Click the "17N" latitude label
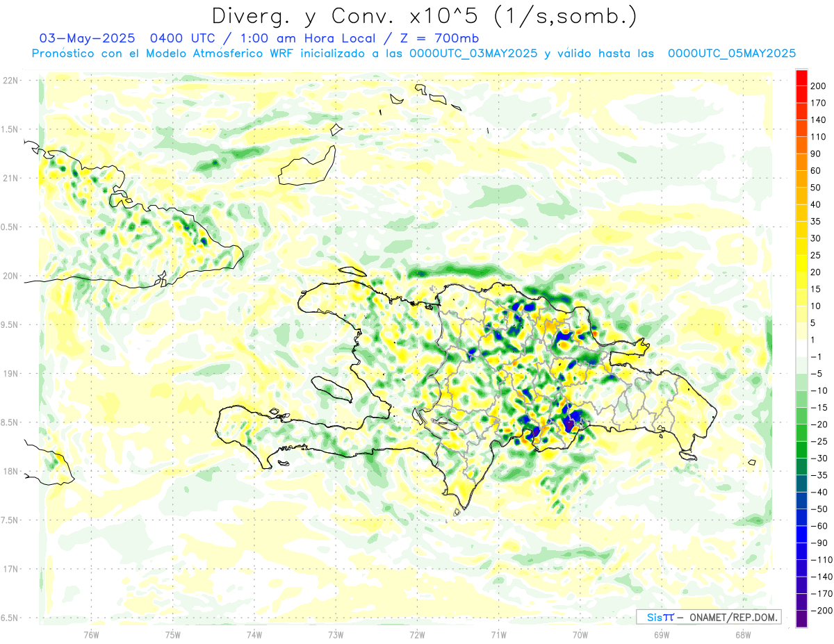Image resolution: width=834 pixels, height=644 pixels. pyautogui.click(x=10, y=569)
